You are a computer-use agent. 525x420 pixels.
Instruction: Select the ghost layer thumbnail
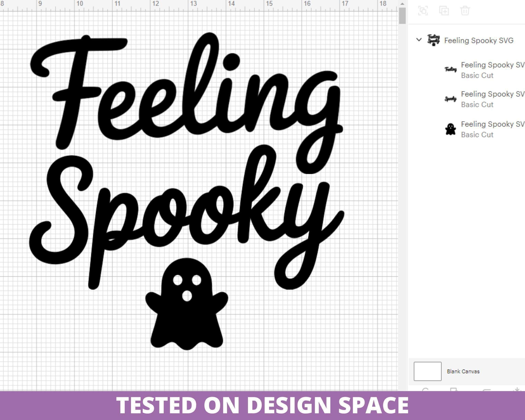450,129
